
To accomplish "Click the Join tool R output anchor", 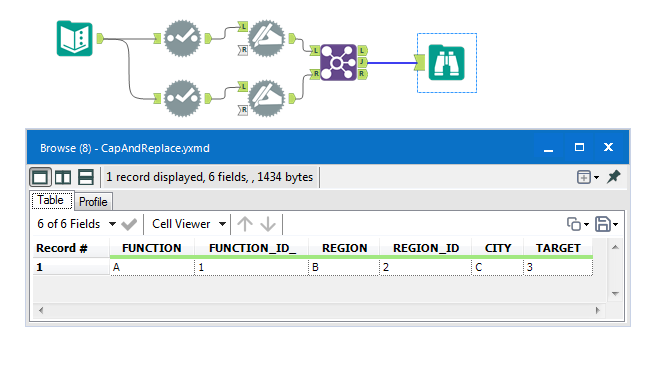I will click(363, 74).
